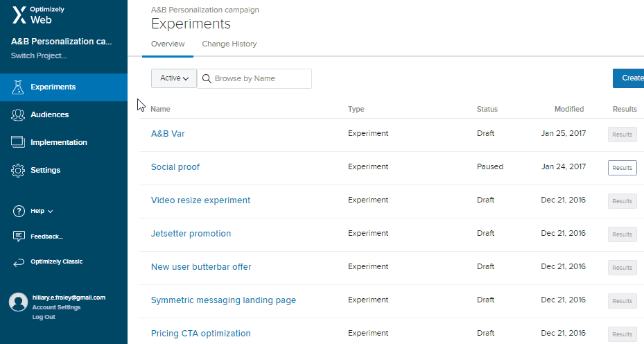The height and width of the screenshot is (344, 644).
Task: Open the Switch Project selector
Action: 39,55
